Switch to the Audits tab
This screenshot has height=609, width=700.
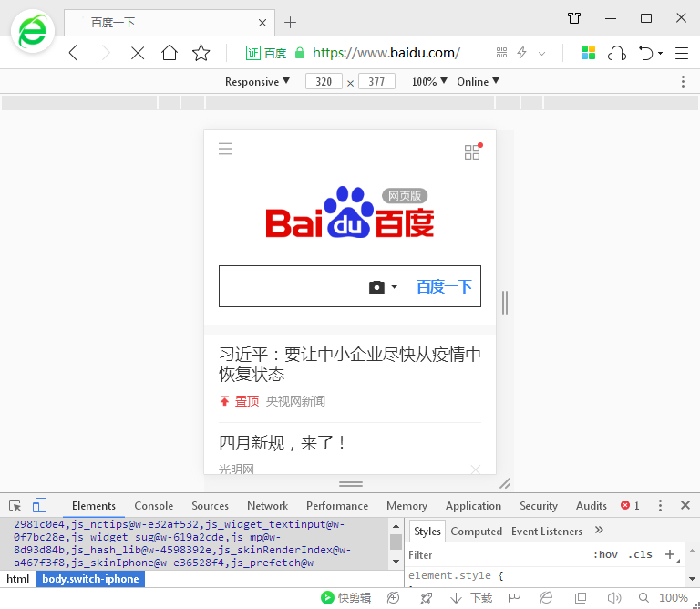591,506
